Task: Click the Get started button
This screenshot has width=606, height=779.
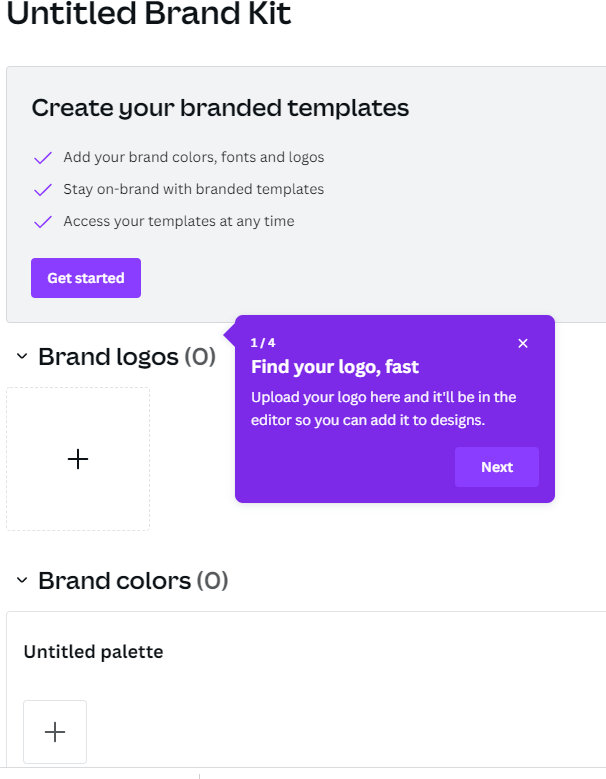Action: pyautogui.click(x=86, y=278)
